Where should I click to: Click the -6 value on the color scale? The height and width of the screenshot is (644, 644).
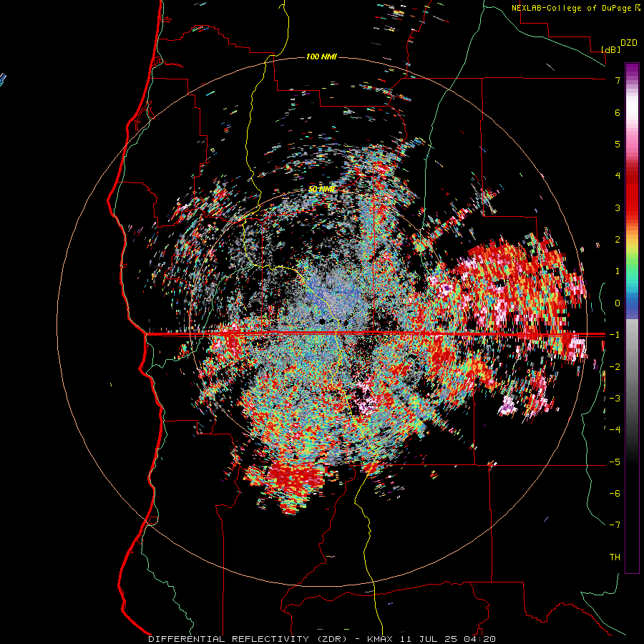tap(615, 494)
